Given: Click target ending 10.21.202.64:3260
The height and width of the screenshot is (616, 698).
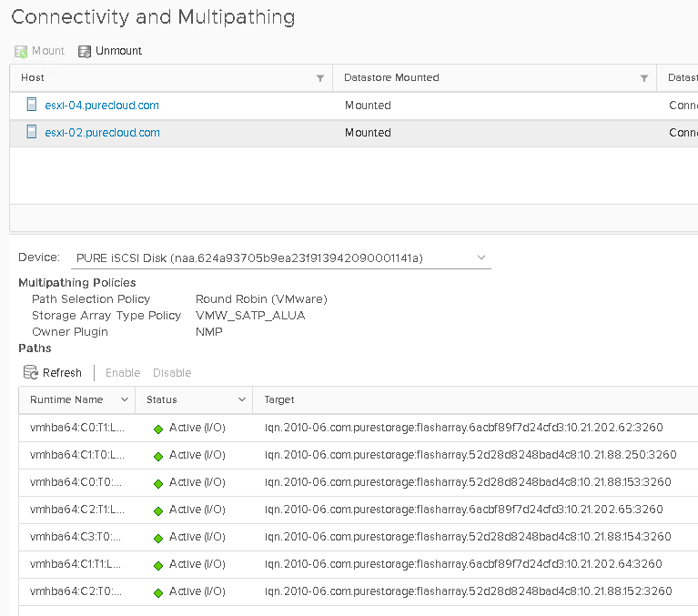Looking at the screenshot, I should tap(463, 564).
